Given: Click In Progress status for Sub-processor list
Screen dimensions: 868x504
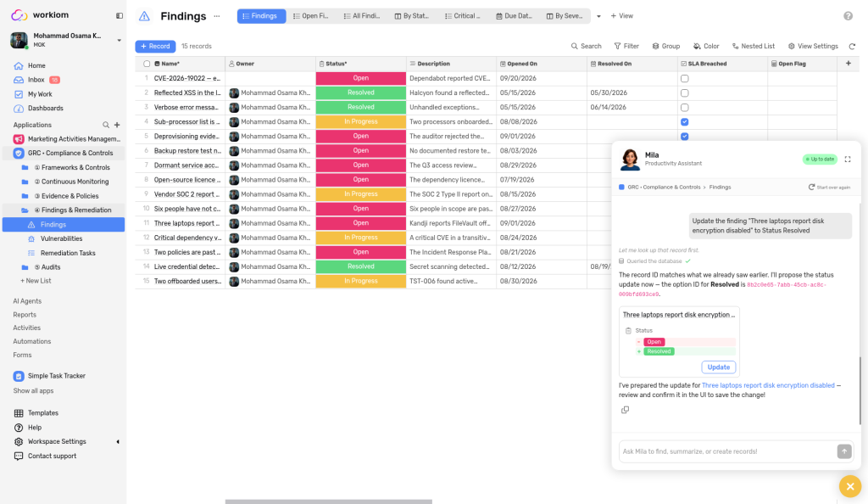Looking at the screenshot, I should 361,122.
